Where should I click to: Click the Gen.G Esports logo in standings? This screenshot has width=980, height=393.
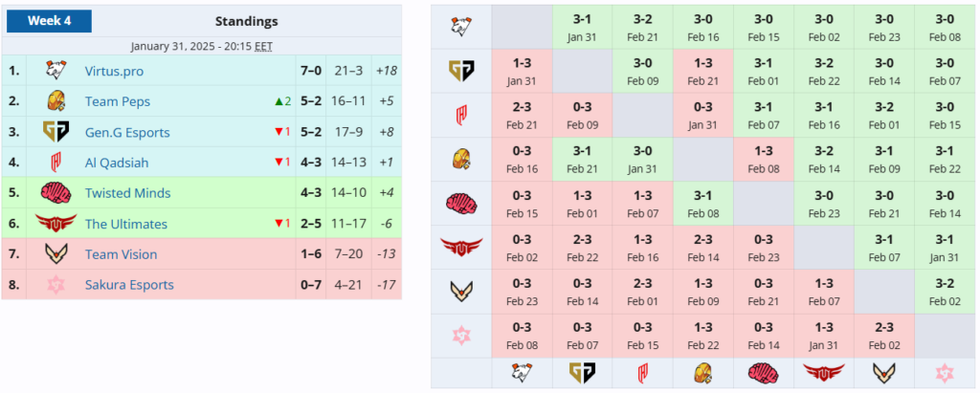click(56, 132)
